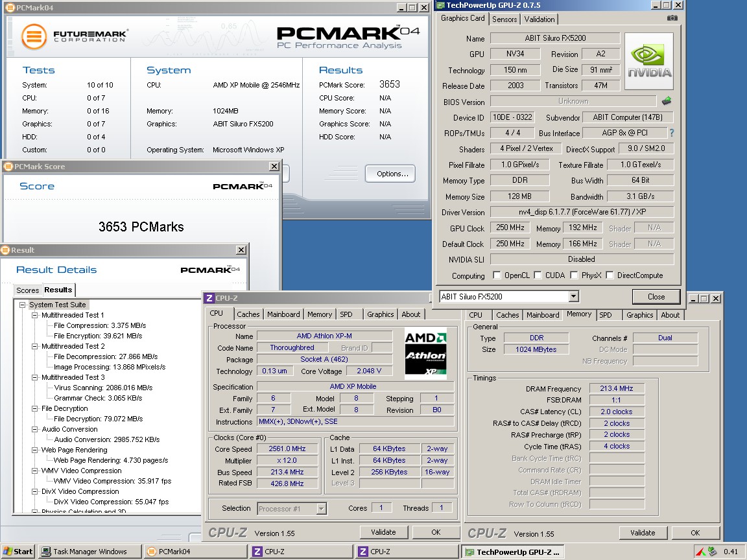This screenshot has height=560, width=747.
Task: Click the AMD Athlon XP logo in CPU-Z
Action: [x=425, y=353]
